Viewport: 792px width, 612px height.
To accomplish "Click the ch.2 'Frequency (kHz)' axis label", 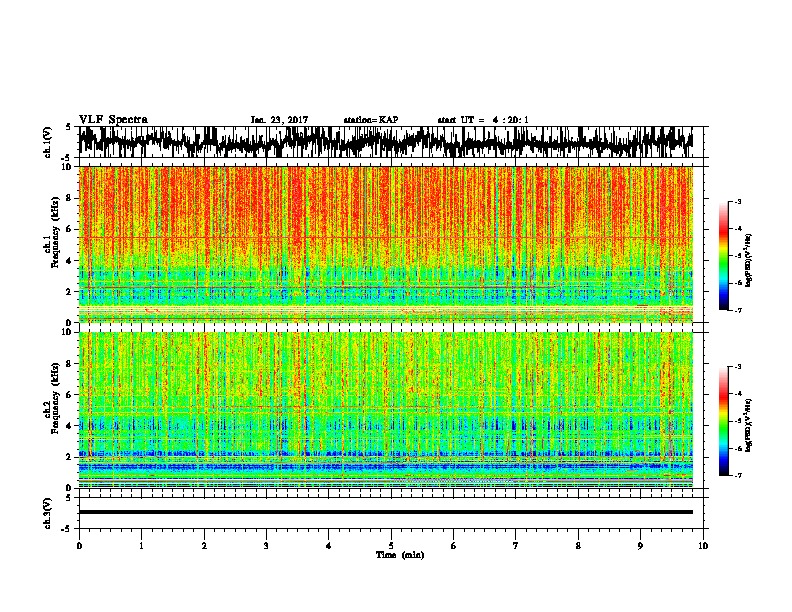I will click(x=55, y=398).
